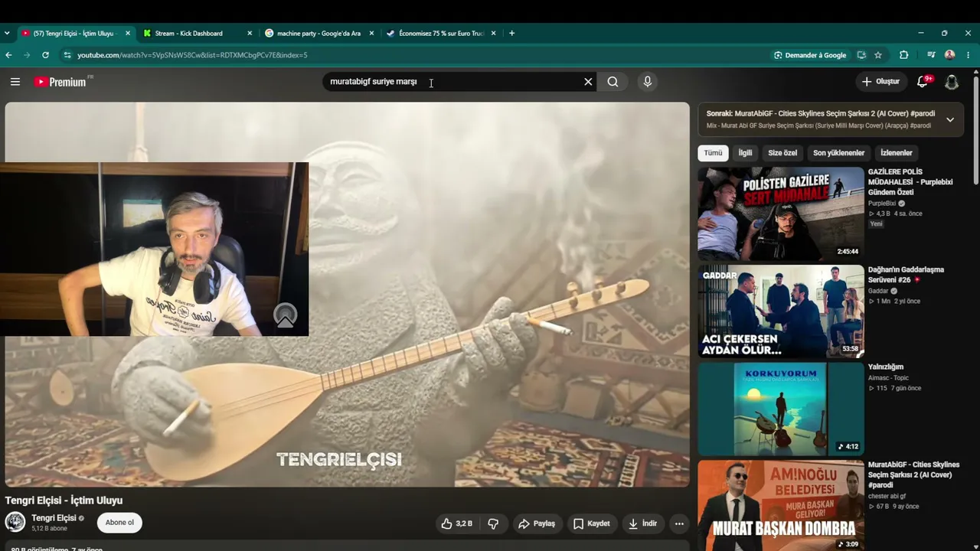Save the video with Kaydet
The image size is (980, 551).
pyautogui.click(x=592, y=523)
